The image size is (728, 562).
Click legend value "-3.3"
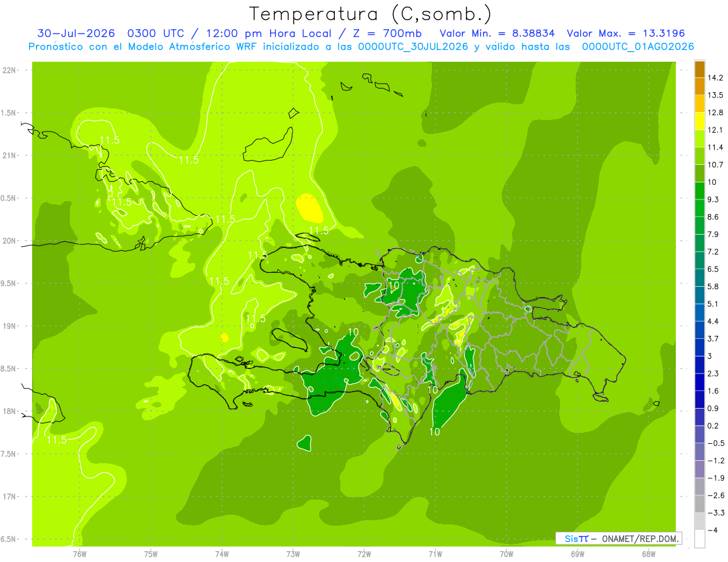[x=716, y=513]
